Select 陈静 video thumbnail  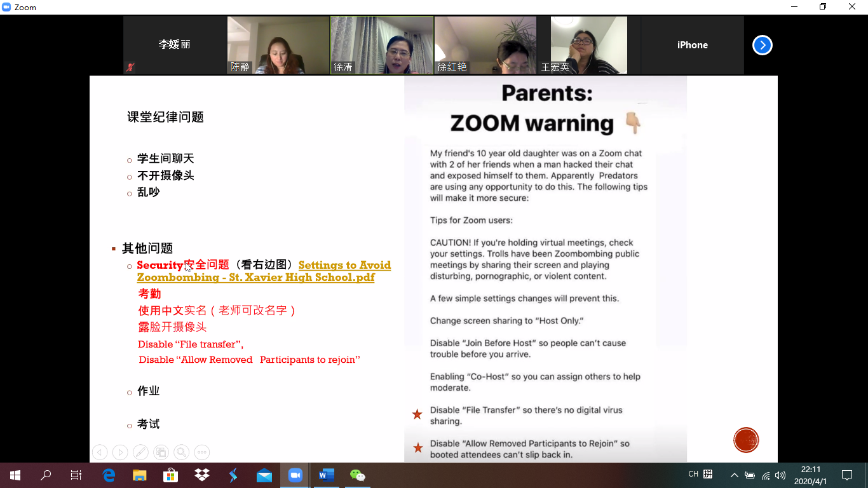coord(278,45)
